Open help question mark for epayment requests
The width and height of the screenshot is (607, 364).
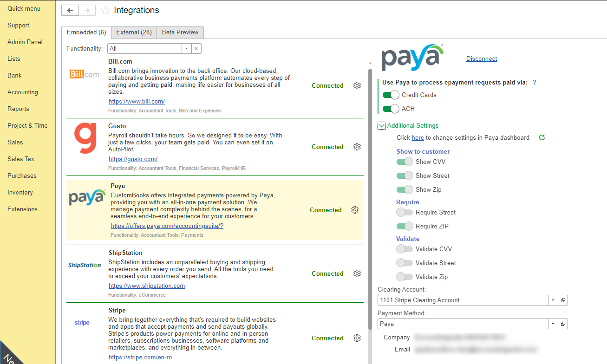coord(535,82)
